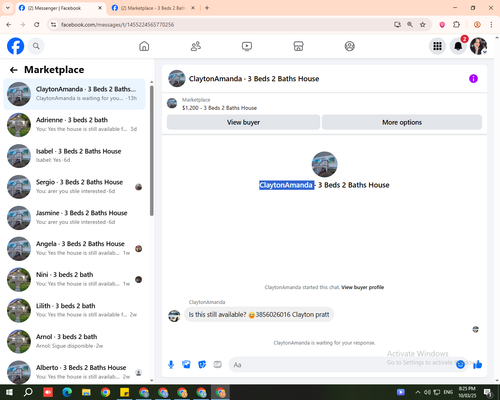500x400 pixels.
Task: Open the Nini 3 beds 2 bath conversation
Action: (74, 279)
